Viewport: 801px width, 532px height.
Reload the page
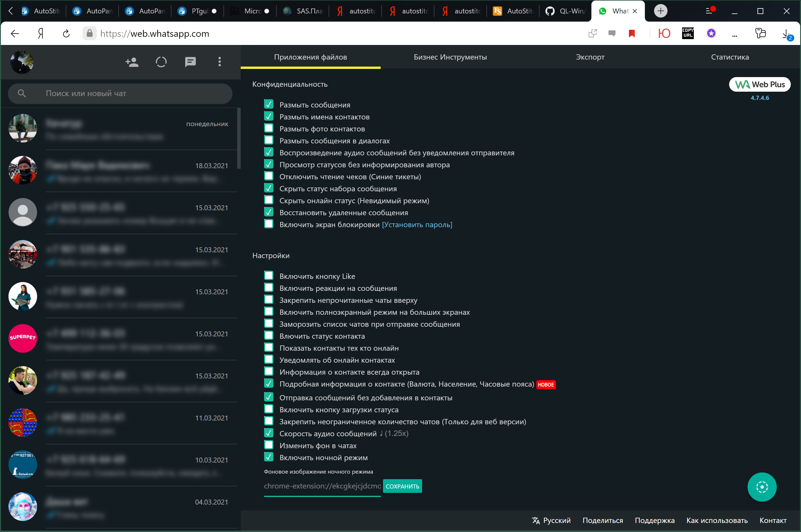click(67, 33)
